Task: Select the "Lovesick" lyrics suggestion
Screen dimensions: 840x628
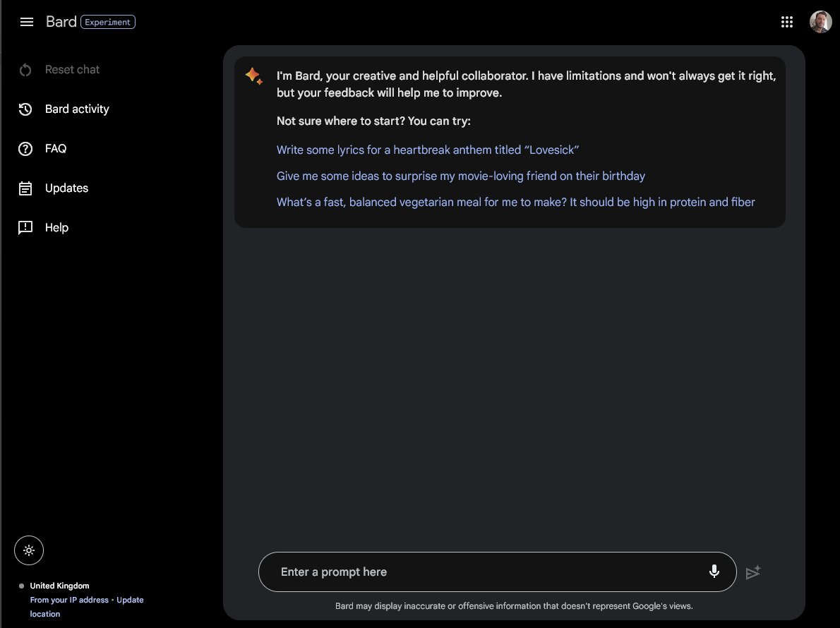Action: tap(428, 150)
